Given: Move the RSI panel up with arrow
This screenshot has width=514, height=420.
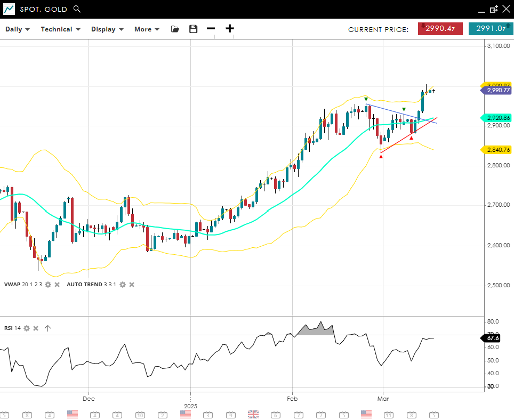Looking at the screenshot, I should pyautogui.click(x=47, y=328).
